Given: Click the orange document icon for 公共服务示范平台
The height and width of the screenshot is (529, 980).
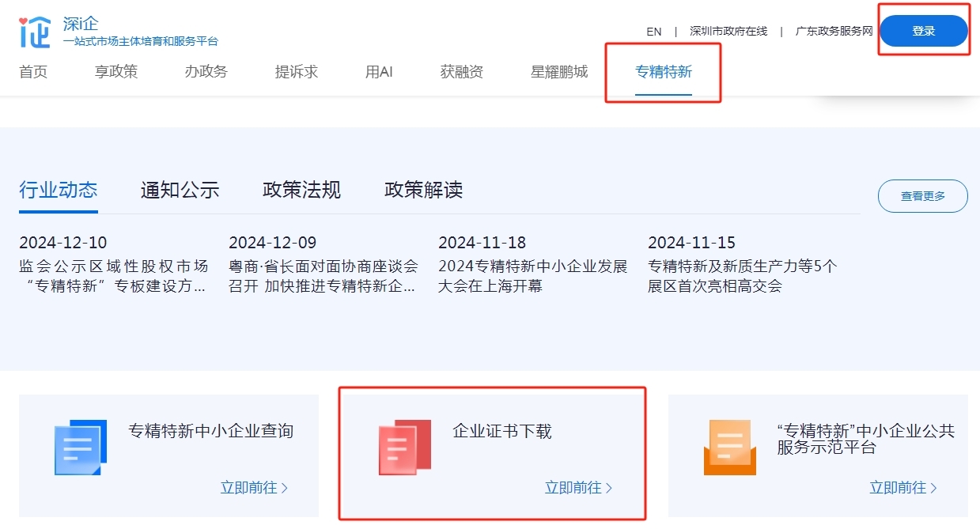Looking at the screenshot, I should [x=729, y=448].
